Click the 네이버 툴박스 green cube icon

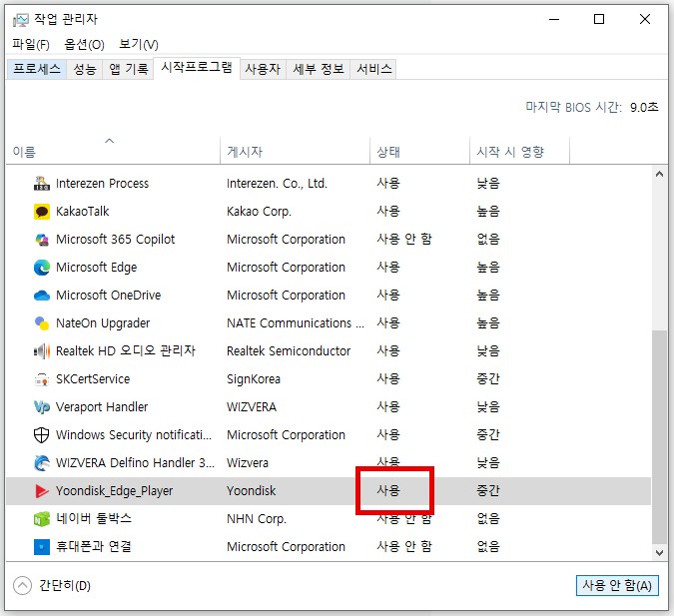point(42,519)
